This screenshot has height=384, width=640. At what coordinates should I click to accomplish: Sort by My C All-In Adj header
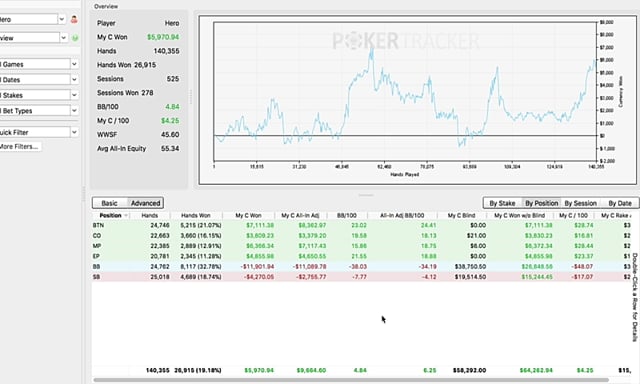(x=300, y=215)
